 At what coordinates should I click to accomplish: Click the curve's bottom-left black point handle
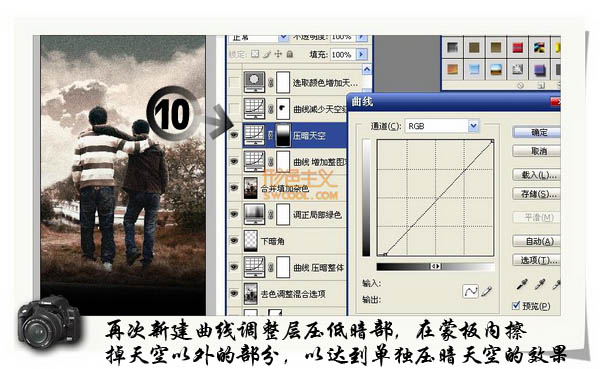(x=385, y=254)
